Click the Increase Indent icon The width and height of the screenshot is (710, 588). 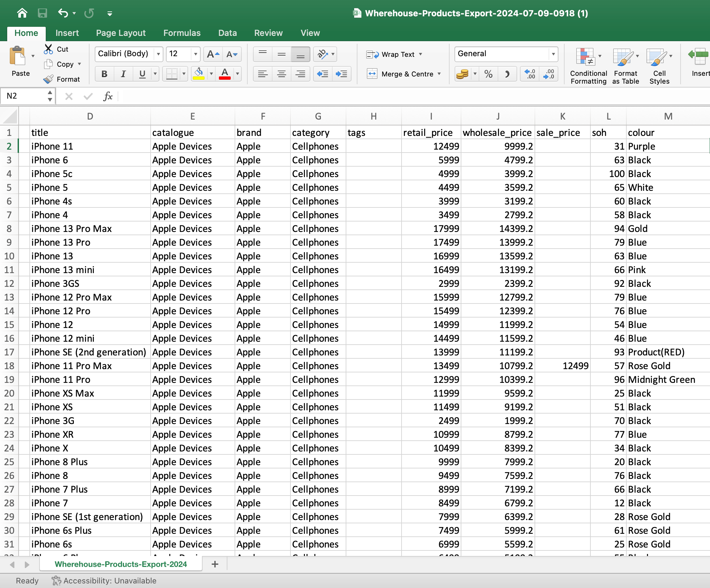pos(341,74)
